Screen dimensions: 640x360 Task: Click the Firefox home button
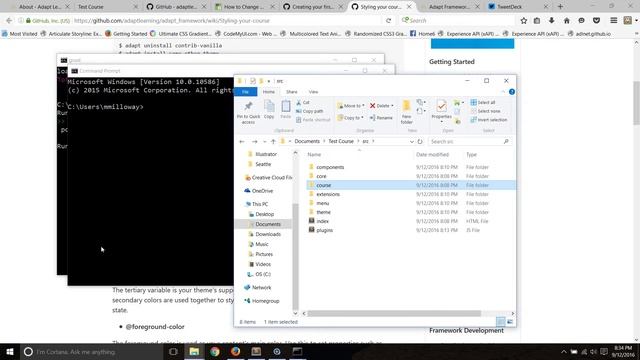pos(567,20)
